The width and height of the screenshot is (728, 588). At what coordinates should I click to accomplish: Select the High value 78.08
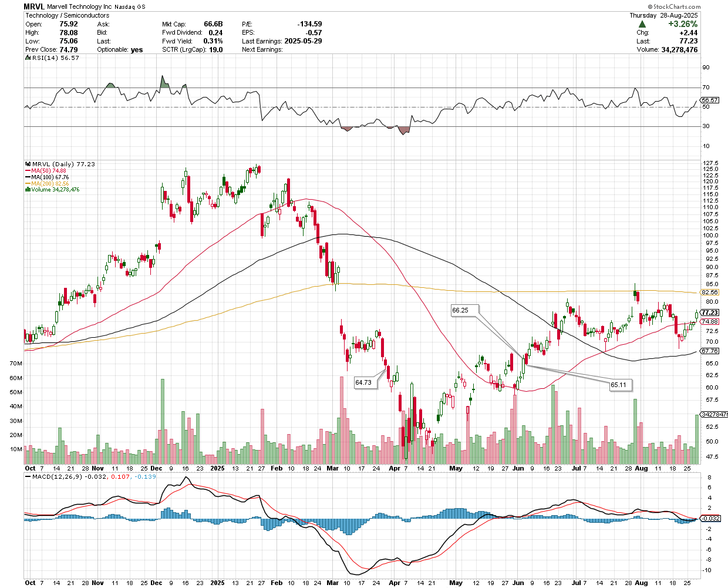69,33
